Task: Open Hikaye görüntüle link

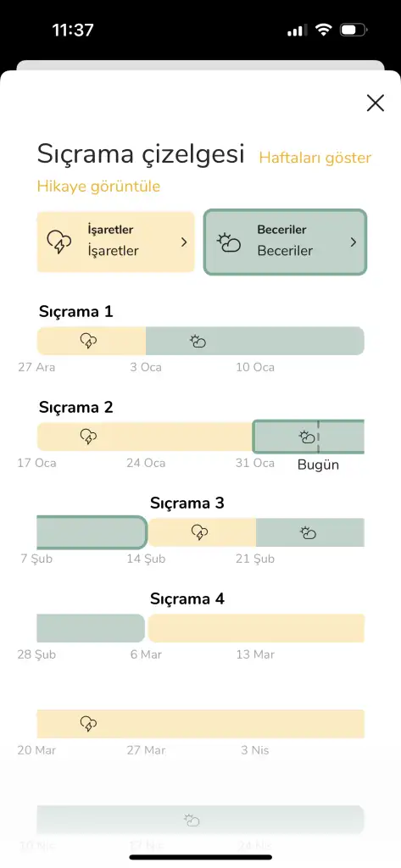Action: point(98,186)
